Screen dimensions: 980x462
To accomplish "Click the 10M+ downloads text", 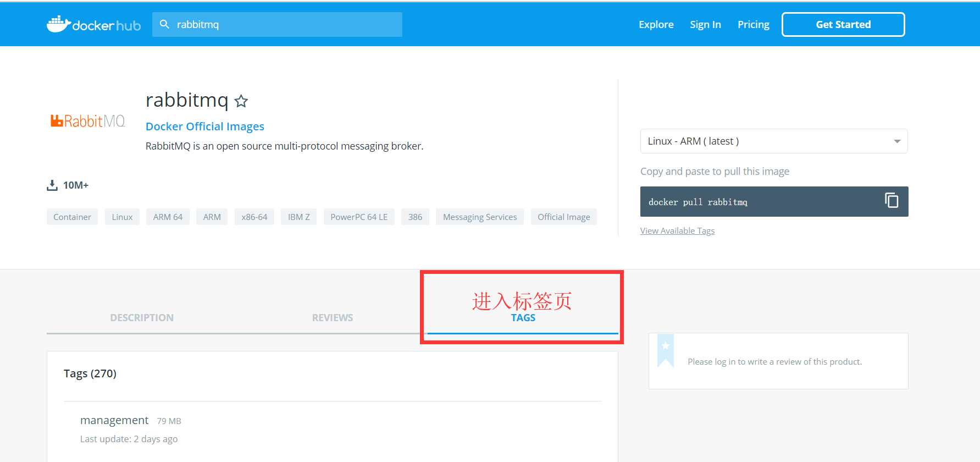I will pos(76,185).
